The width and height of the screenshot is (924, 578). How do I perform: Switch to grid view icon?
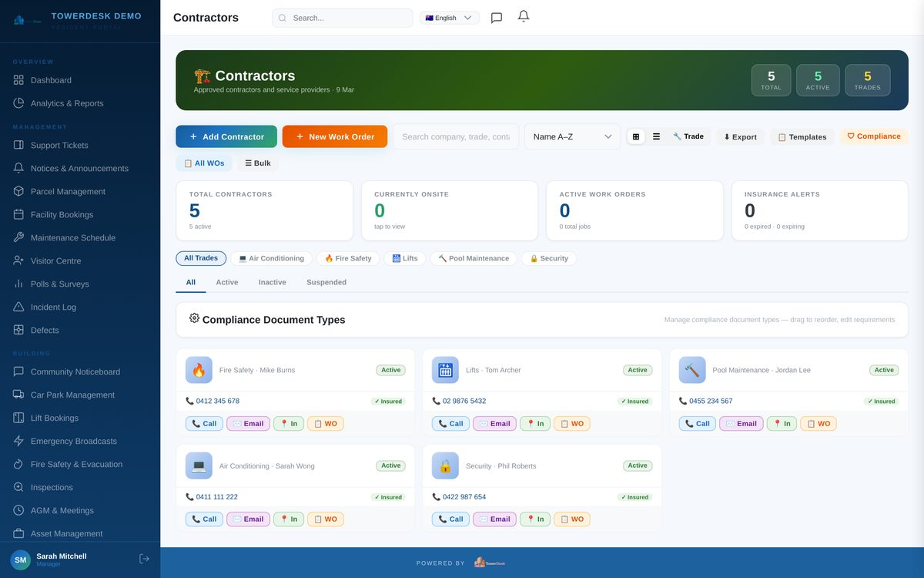point(635,136)
